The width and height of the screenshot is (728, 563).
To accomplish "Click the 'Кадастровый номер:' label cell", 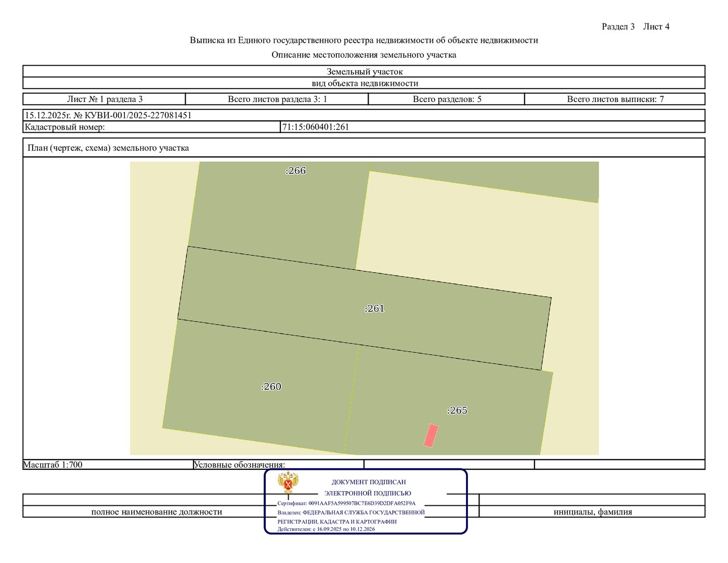I will 152,127.
